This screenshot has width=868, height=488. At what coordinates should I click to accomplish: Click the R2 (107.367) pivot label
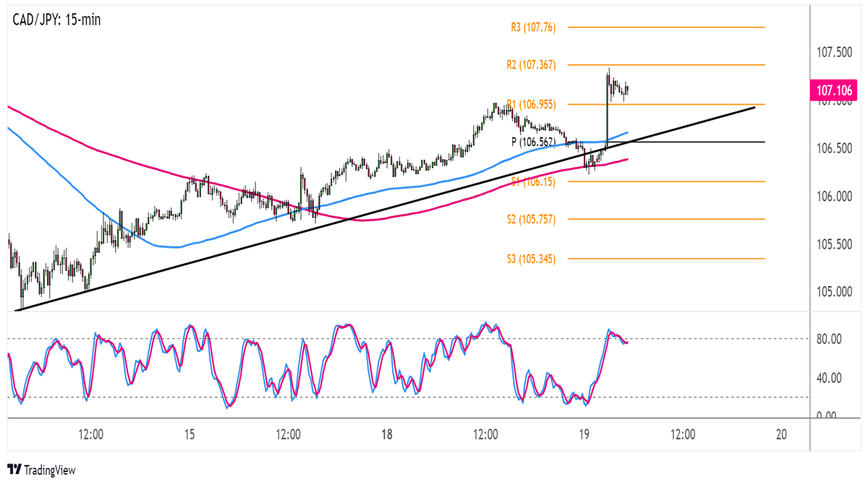(x=531, y=65)
